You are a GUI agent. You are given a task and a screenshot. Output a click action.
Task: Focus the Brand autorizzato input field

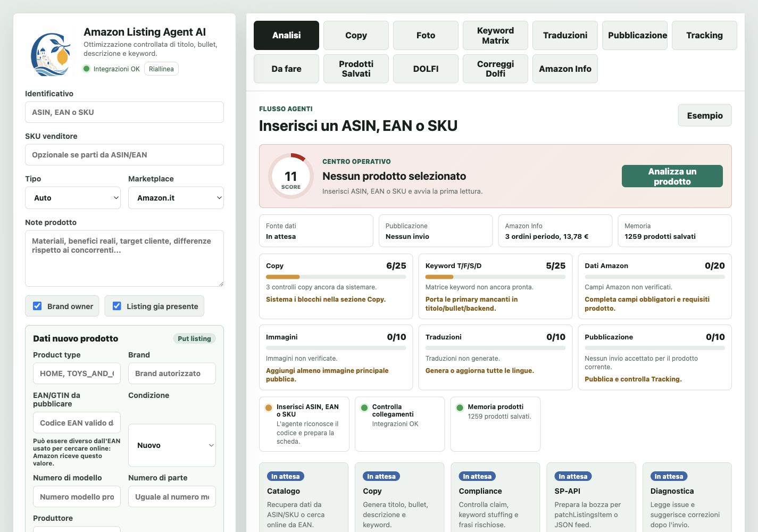pos(172,373)
